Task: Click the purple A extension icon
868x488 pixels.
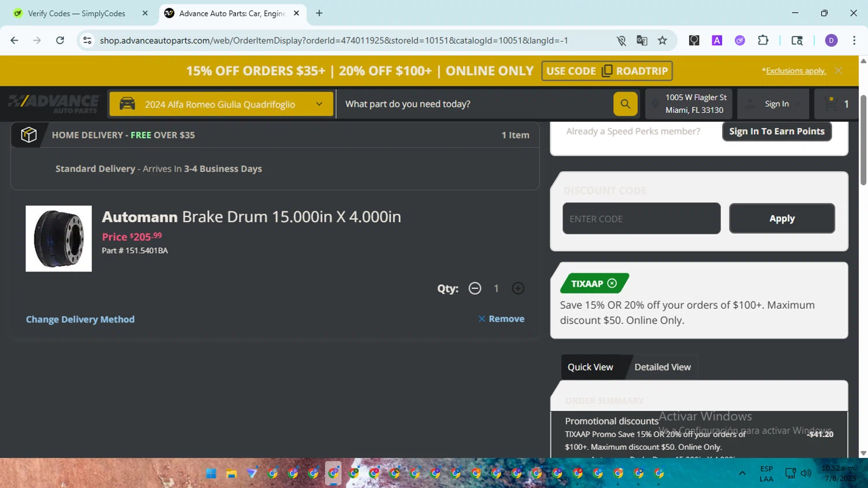Action: (x=717, y=41)
